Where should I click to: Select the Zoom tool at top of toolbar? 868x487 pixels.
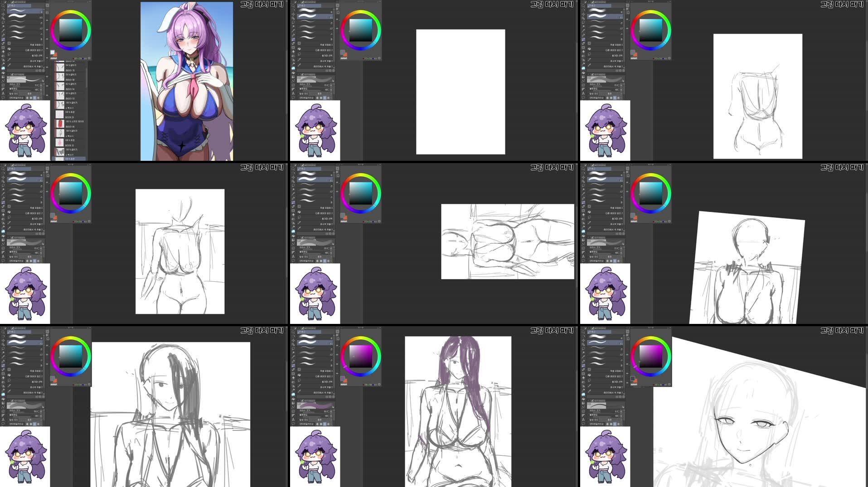pyautogui.click(x=4, y=5)
